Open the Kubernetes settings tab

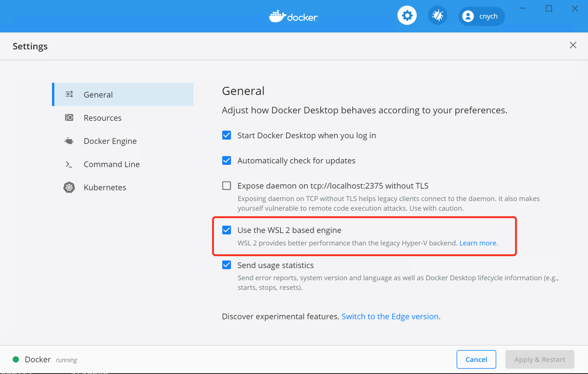point(123,187)
